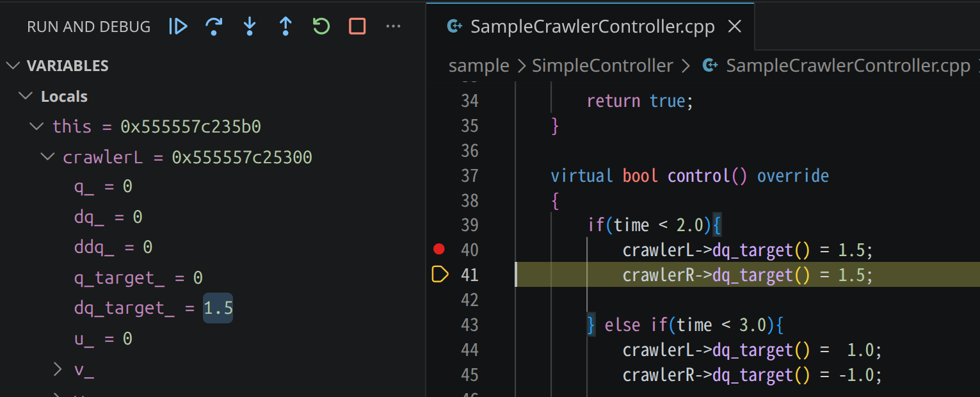This screenshot has height=397, width=980.
Task: Select the q_target_ variable row
Action: (138, 278)
